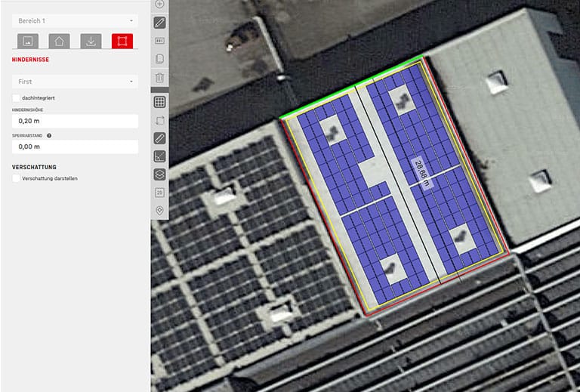Click the plus icon atop toolbar
This screenshot has height=392, width=580.
click(159, 5)
